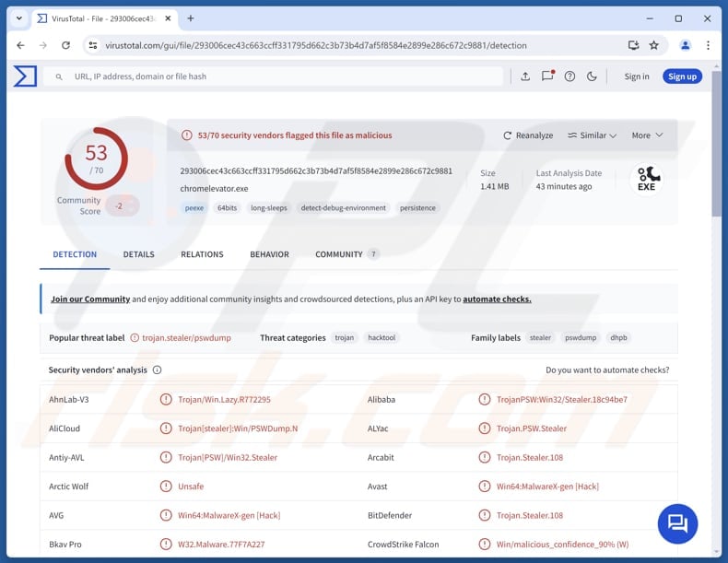
Task: Open the help question mark icon
Action: point(569,76)
